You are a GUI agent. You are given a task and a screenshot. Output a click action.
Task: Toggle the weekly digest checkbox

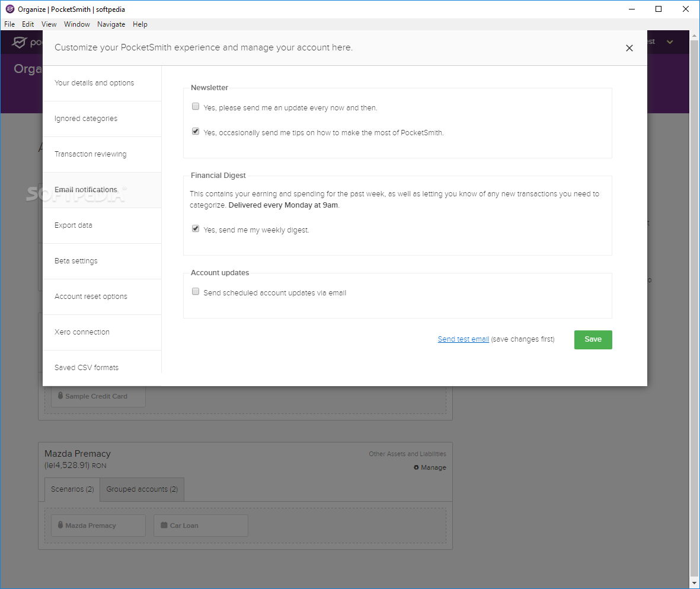pos(196,229)
